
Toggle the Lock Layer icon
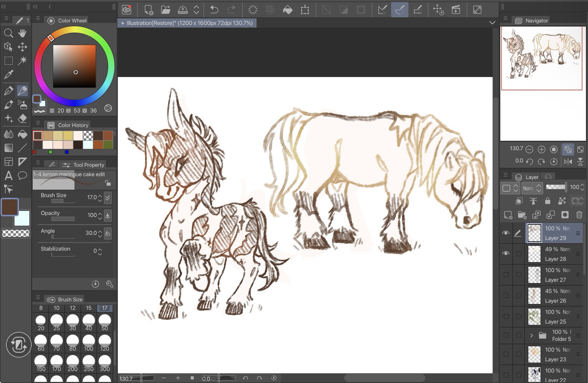[547, 201]
